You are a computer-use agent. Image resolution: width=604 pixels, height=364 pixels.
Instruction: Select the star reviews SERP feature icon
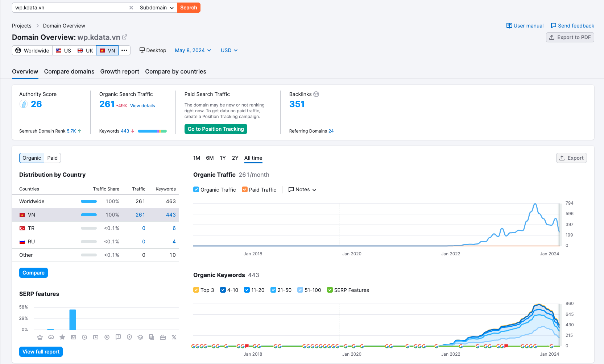click(62, 337)
